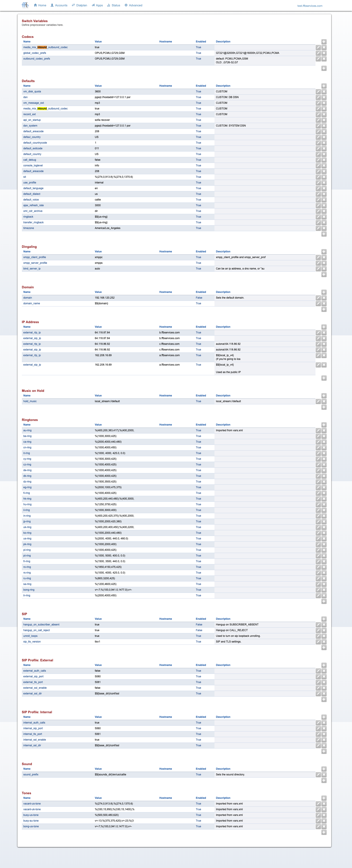
Task: Open the dsn_system variable link
Action: click(30, 126)
